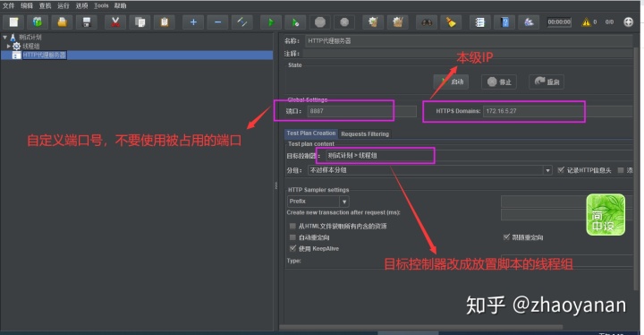The width and height of the screenshot is (644, 335).
Task: Click the Copy toolbar icon
Action: pos(140,22)
